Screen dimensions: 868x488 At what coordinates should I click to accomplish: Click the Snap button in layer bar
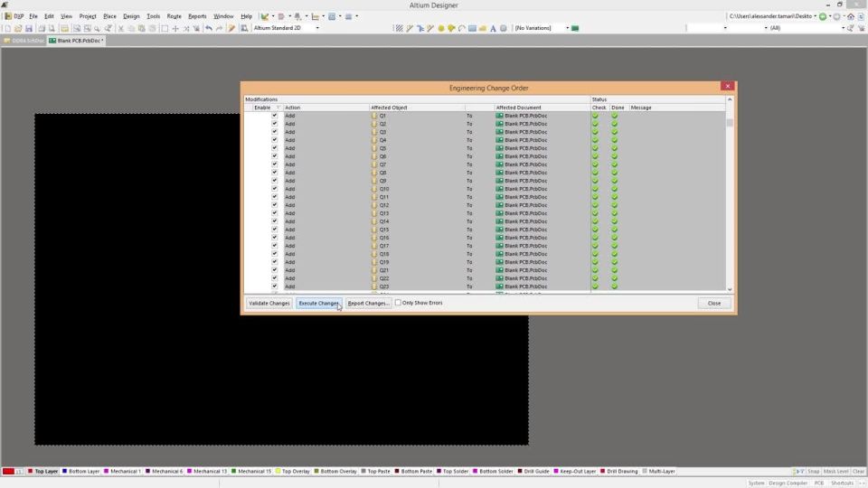coord(813,472)
